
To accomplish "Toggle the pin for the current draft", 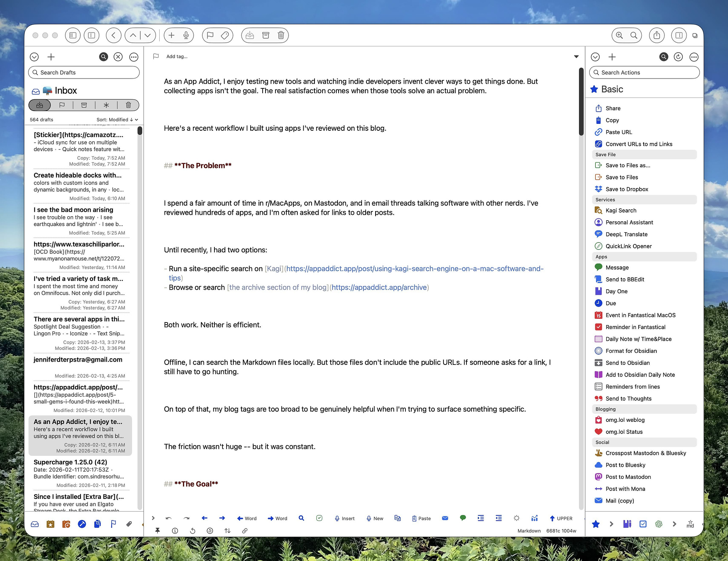I will coord(158,531).
